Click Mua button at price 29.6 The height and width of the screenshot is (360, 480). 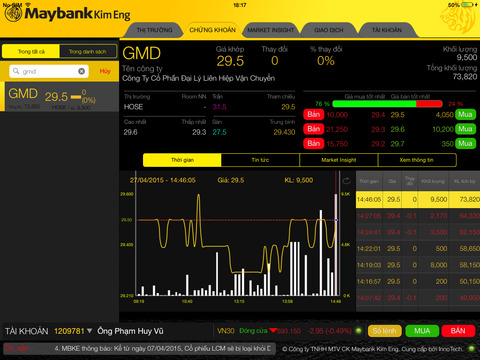point(465,129)
